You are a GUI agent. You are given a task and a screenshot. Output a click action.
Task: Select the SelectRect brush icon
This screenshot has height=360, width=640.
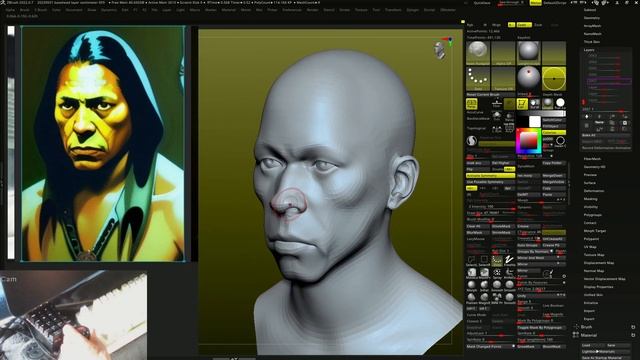pos(484,261)
